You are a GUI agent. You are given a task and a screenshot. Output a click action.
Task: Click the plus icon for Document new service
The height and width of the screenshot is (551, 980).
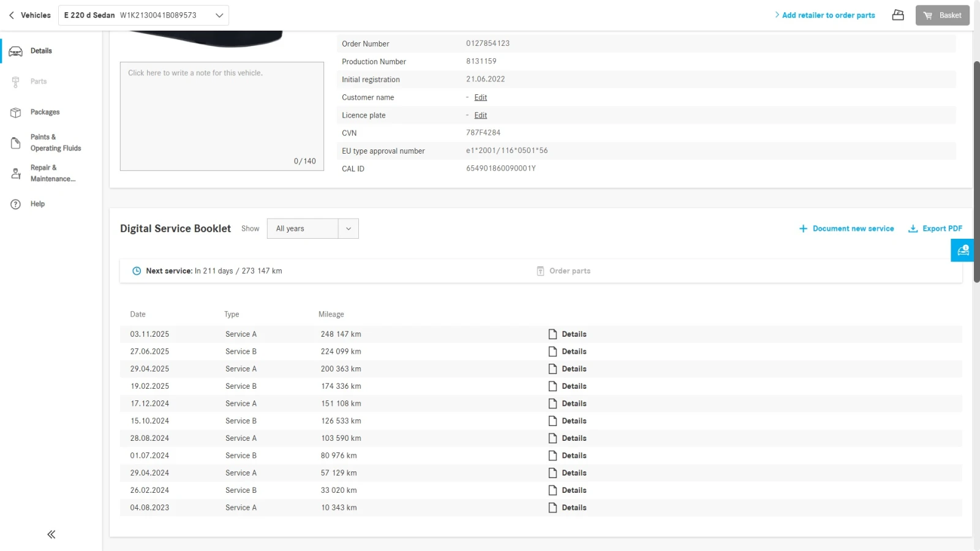803,228
